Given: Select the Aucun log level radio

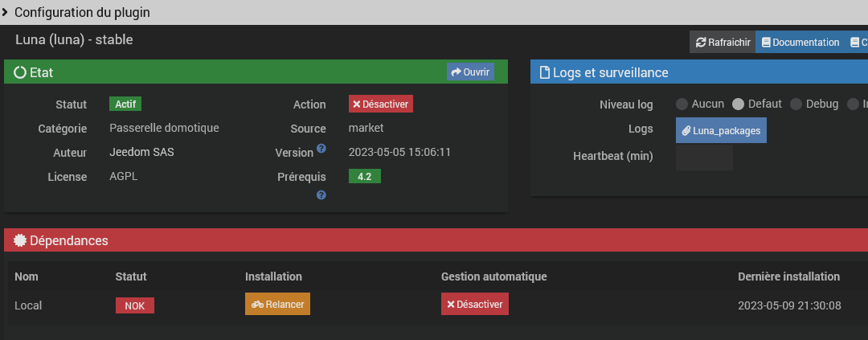Looking at the screenshot, I should 682,104.
